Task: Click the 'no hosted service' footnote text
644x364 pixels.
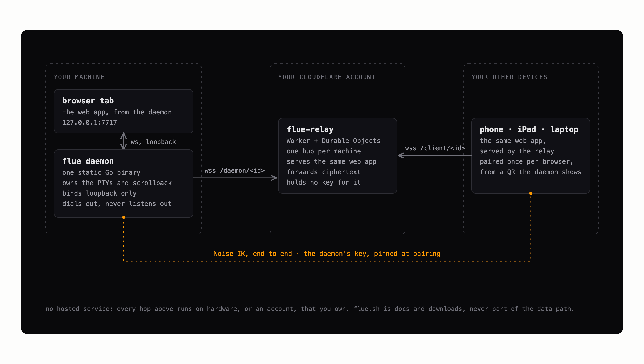Action: (x=310, y=309)
